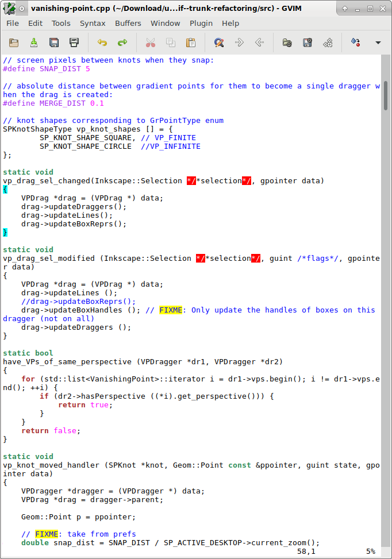
Task: Click 'drag->updateDraggers ();' in vp_drag_sel_modified
Action: [x=76, y=327]
